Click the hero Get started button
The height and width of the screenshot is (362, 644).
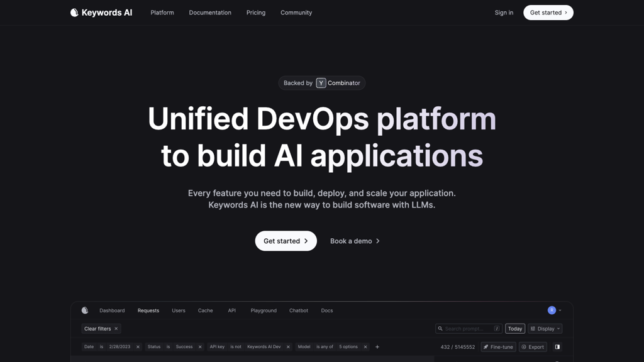pos(286,241)
